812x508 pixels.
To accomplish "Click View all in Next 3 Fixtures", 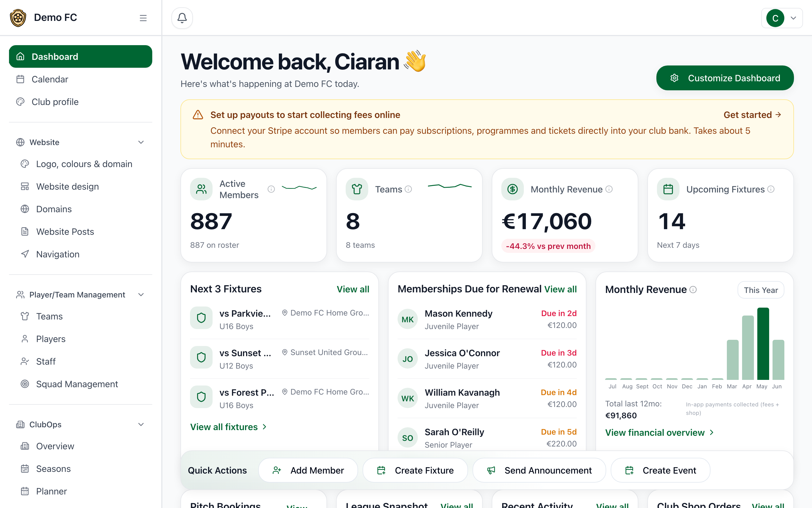I will pyautogui.click(x=353, y=289).
